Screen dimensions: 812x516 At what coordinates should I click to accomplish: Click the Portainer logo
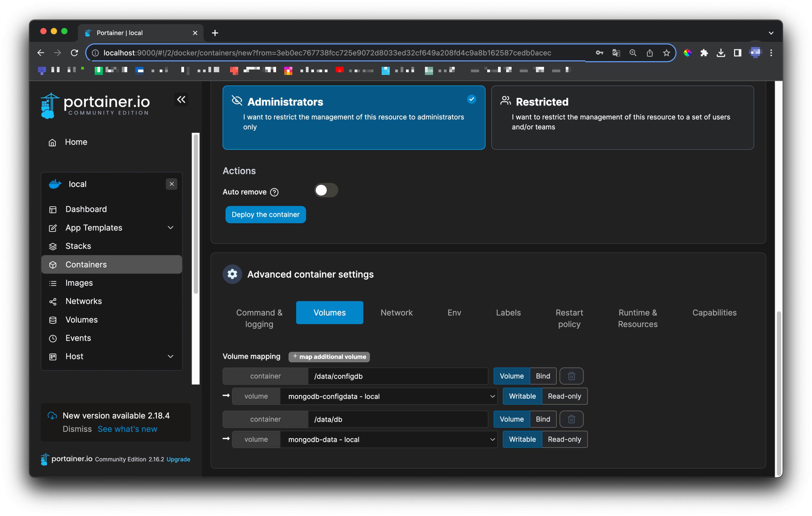coord(96,105)
